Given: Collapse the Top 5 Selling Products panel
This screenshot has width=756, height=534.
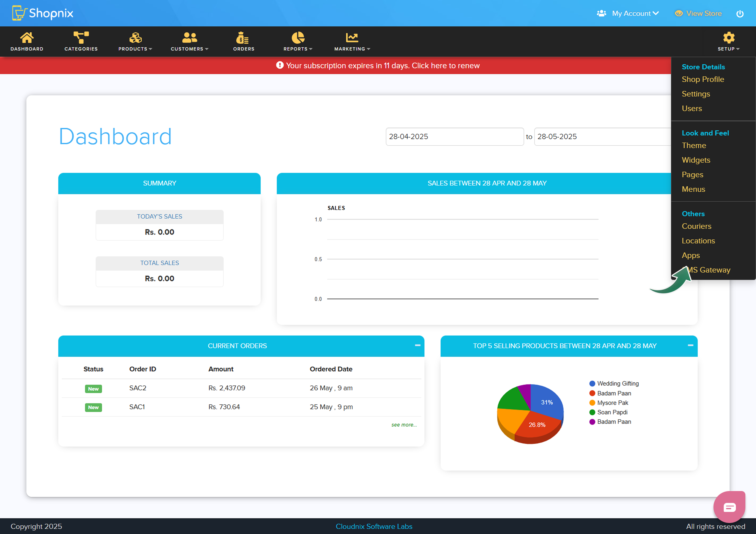Looking at the screenshot, I should [x=691, y=345].
